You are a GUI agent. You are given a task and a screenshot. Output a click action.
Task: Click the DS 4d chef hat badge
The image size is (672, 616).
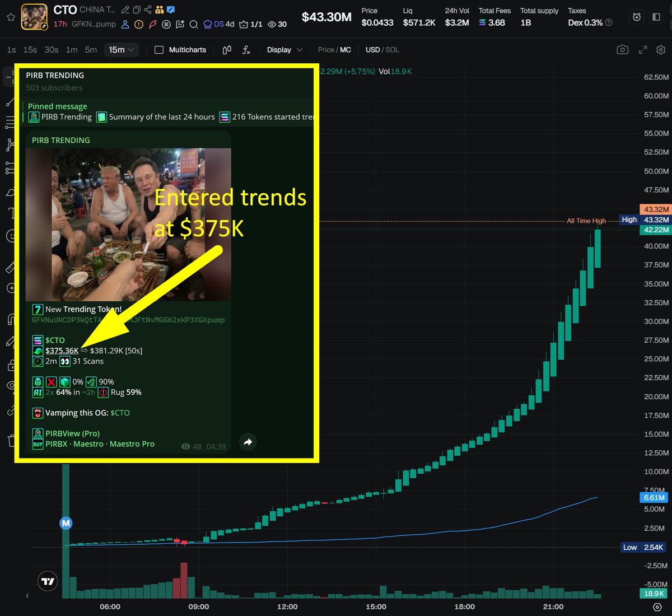[218, 24]
